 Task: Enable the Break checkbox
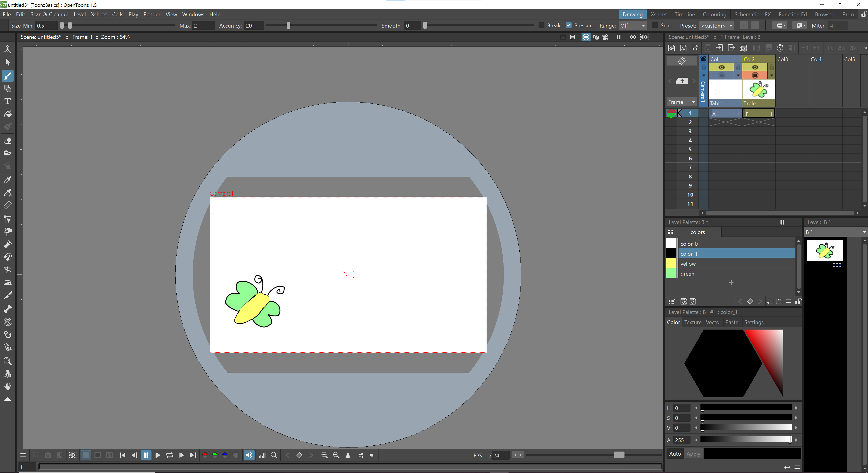(542, 26)
